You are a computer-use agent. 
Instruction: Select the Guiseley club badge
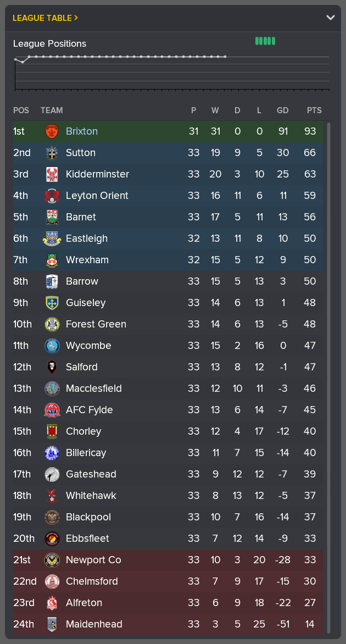52,303
